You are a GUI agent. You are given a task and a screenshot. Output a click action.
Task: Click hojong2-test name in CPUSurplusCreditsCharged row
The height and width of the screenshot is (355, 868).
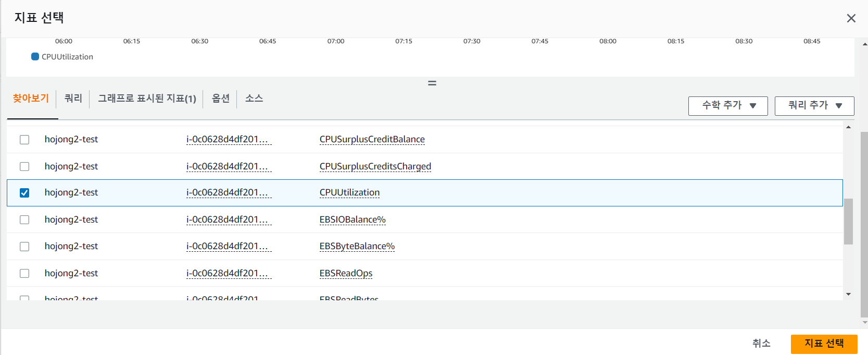point(71,166)
